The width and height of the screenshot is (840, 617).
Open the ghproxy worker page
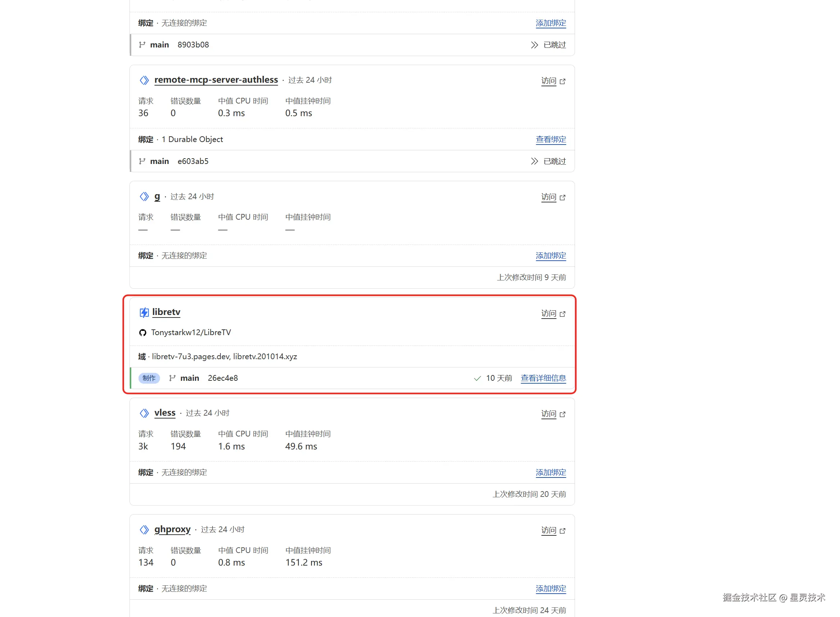[172, 529]
